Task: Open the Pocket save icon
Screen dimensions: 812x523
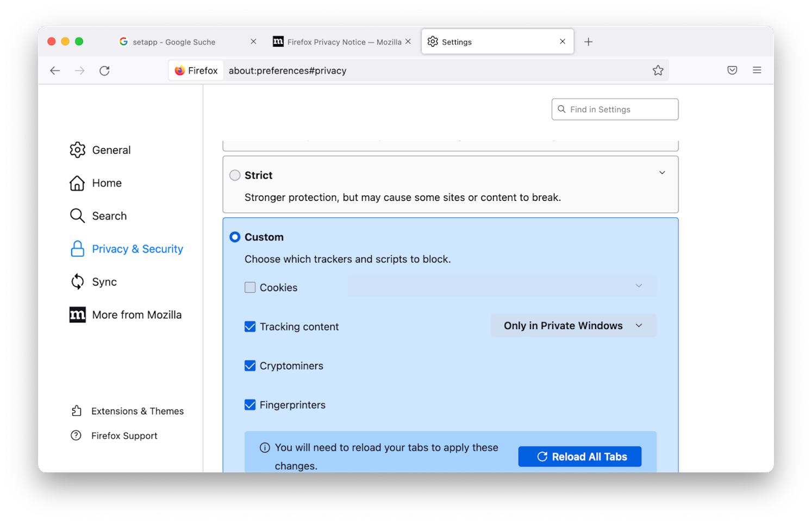Action: (732, 70)
